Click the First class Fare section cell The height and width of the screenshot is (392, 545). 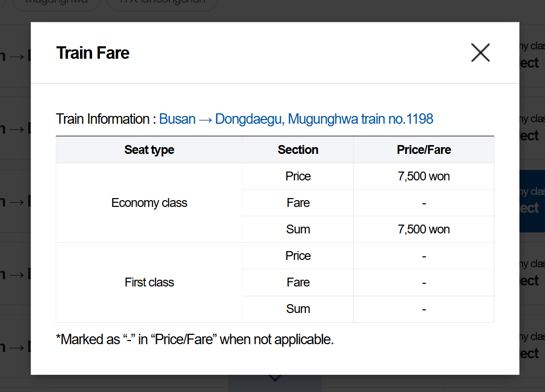click(x=298, y=282)
